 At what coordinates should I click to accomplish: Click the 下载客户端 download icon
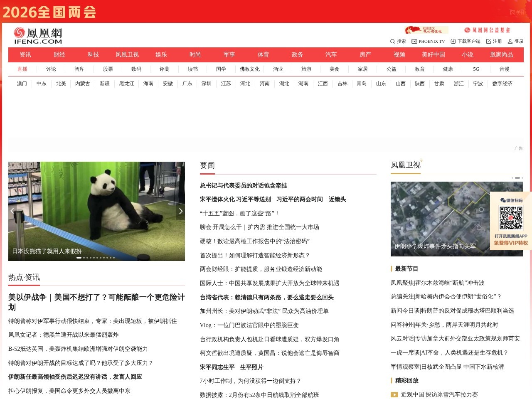pos(453,41)
